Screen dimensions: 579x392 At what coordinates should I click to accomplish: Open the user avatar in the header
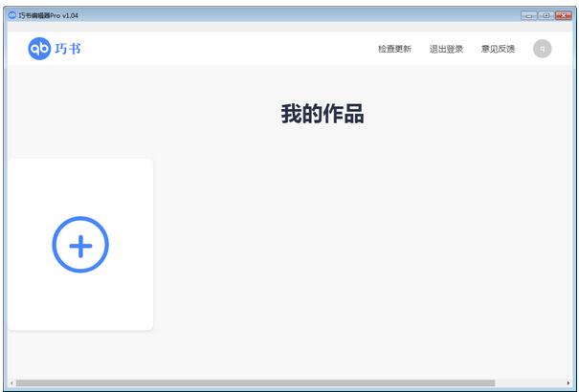pyautogui.click(x=542, y=49)
